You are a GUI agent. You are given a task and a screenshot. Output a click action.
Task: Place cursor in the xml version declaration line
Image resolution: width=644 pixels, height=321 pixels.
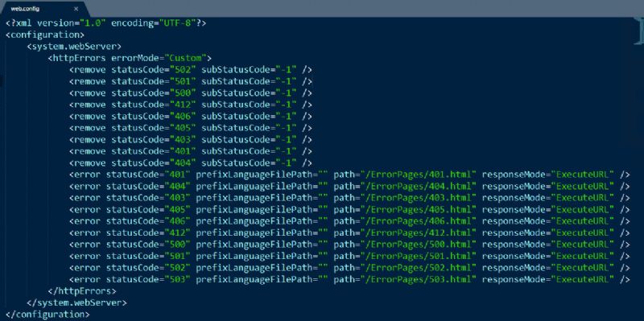106,23
